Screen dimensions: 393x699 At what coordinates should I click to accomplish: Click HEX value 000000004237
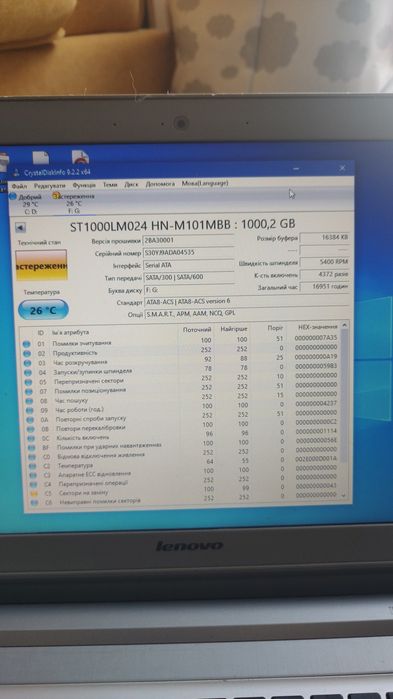316,403
